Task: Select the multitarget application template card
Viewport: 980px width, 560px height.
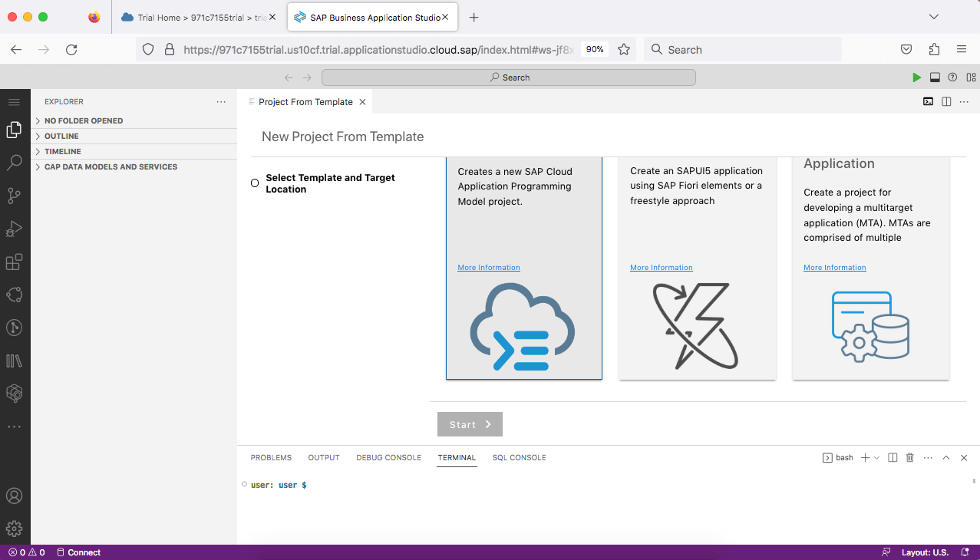Action: [871, 268]
